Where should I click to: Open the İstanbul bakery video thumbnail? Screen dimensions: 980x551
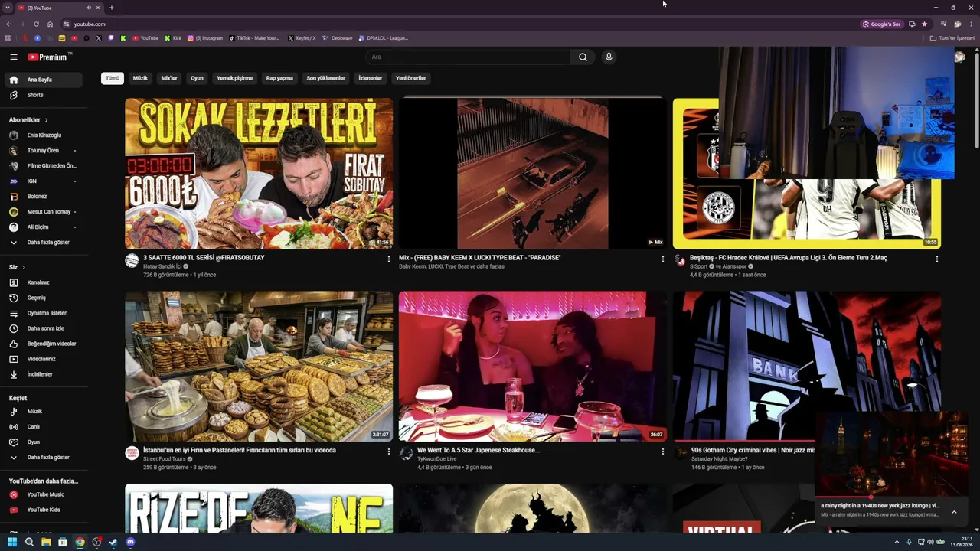pos(259,366)
